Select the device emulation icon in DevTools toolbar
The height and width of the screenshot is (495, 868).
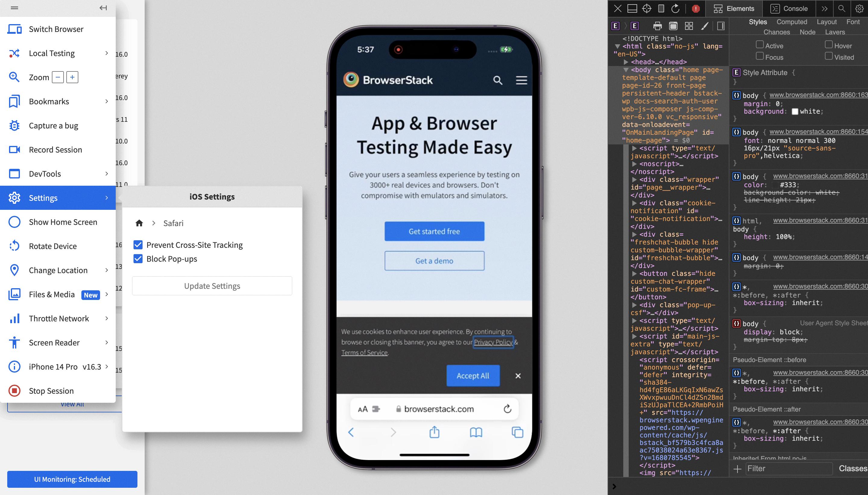661,8
